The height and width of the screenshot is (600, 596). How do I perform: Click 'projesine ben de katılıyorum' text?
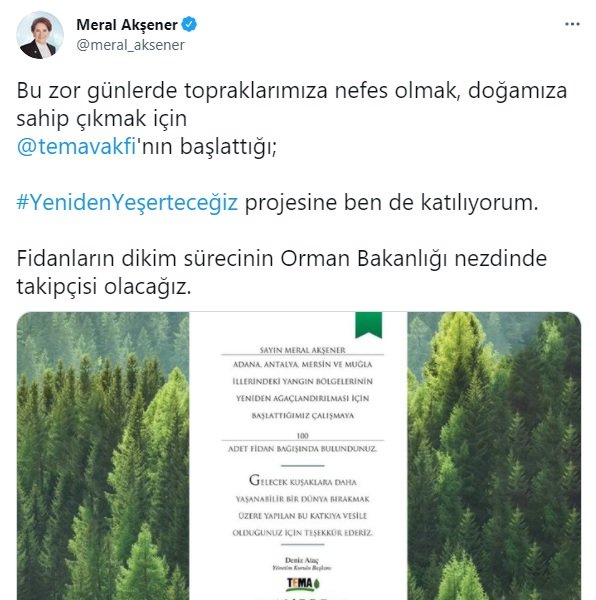[x=391, y=202]
